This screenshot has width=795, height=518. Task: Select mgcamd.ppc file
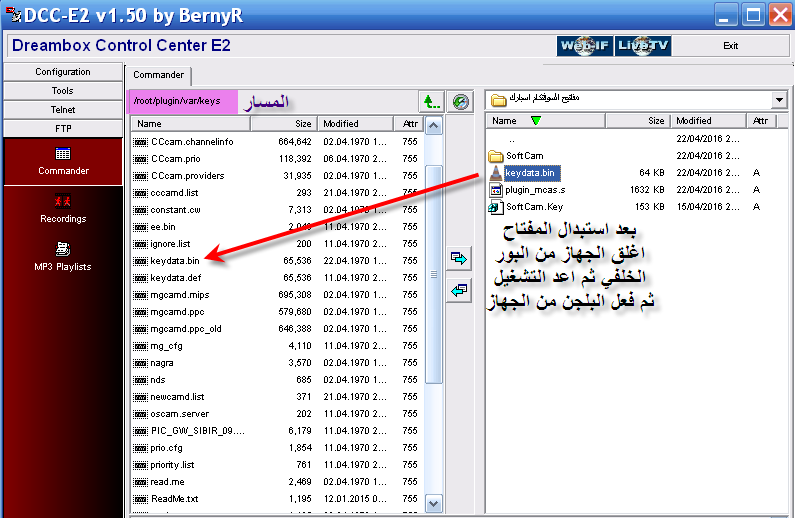(177, 312)
